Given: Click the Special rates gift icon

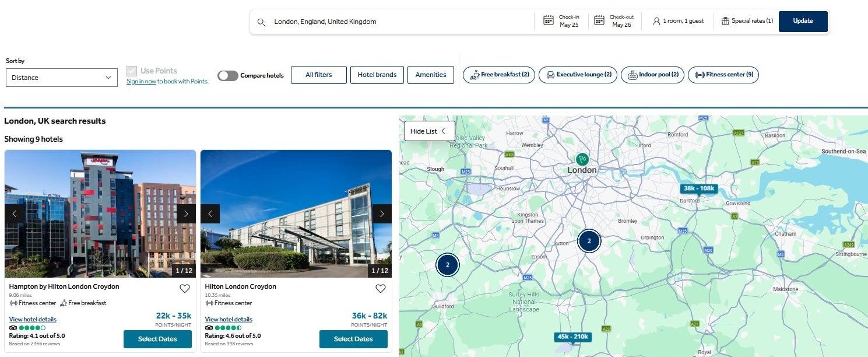Looking at the screenshot, I should point(725,21).
